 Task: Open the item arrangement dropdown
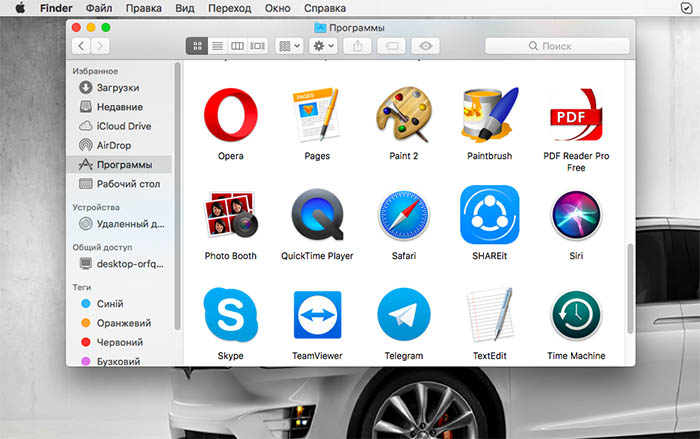point(289,46)
